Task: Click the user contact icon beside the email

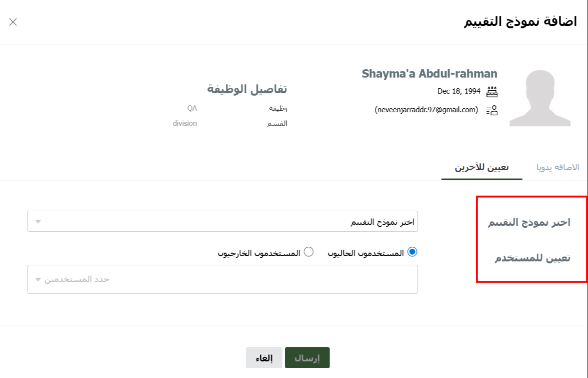Action: [492, 110]
